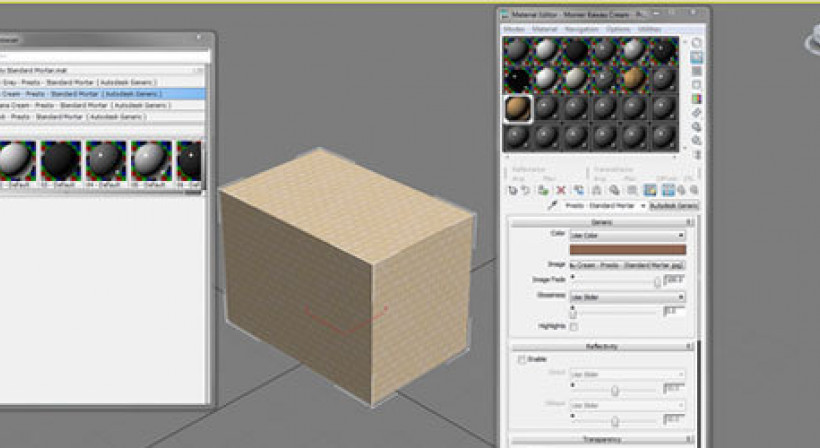Screen dimensions: 820x448
Task: Pick material from object with eyedropper
Action: [552, 205]
